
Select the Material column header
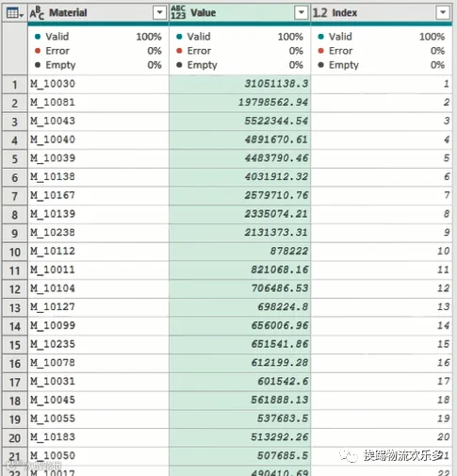pyautogui.click(x=98, y=13)
